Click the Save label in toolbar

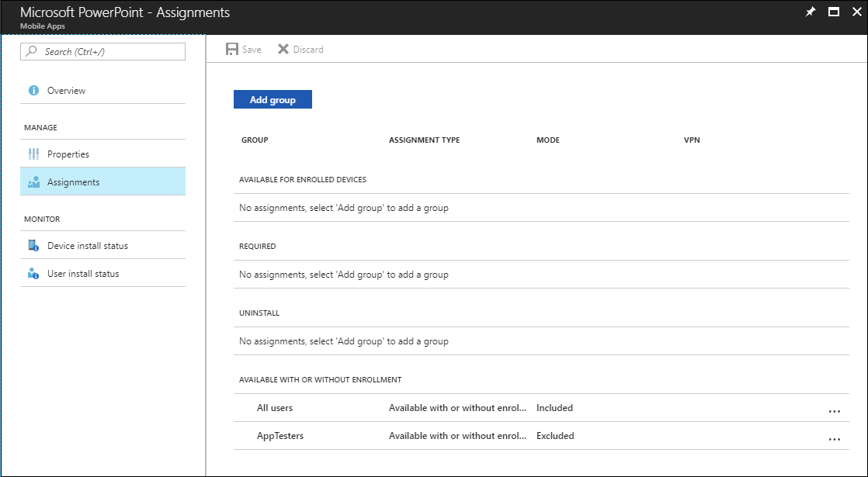pyautogui.click(x=252, y=49)
